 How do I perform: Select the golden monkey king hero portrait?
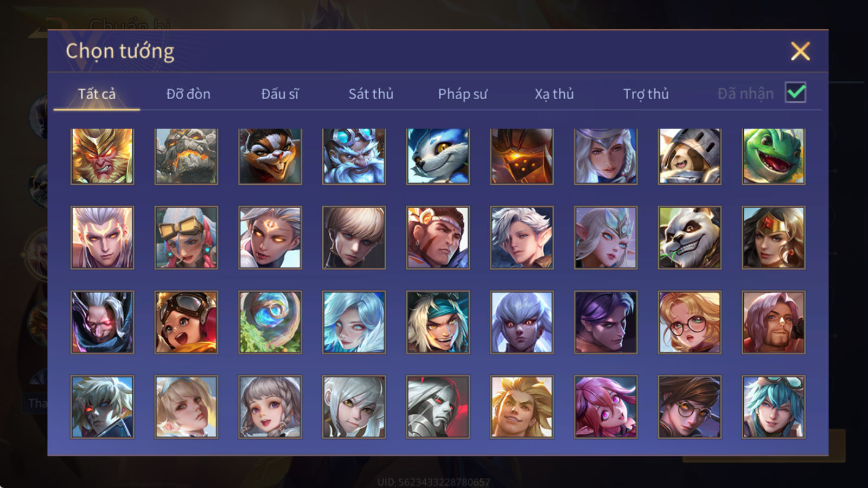click(x=102, y=156)
